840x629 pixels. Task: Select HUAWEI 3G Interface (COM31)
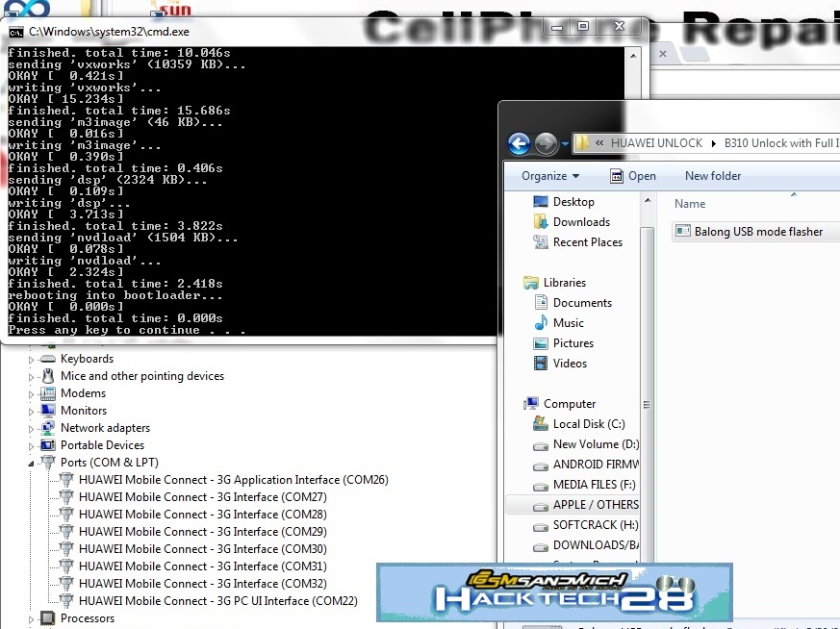pyautogui.click(x=202, y=566)
